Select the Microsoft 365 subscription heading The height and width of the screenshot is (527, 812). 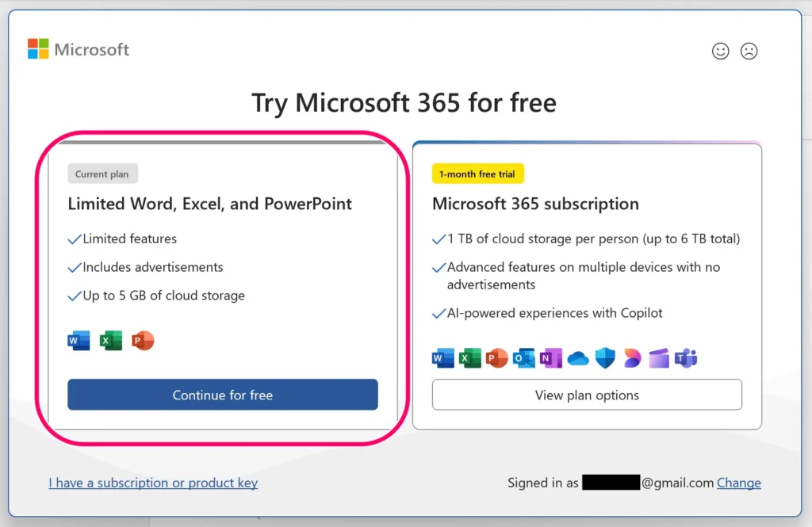[535, 204]
